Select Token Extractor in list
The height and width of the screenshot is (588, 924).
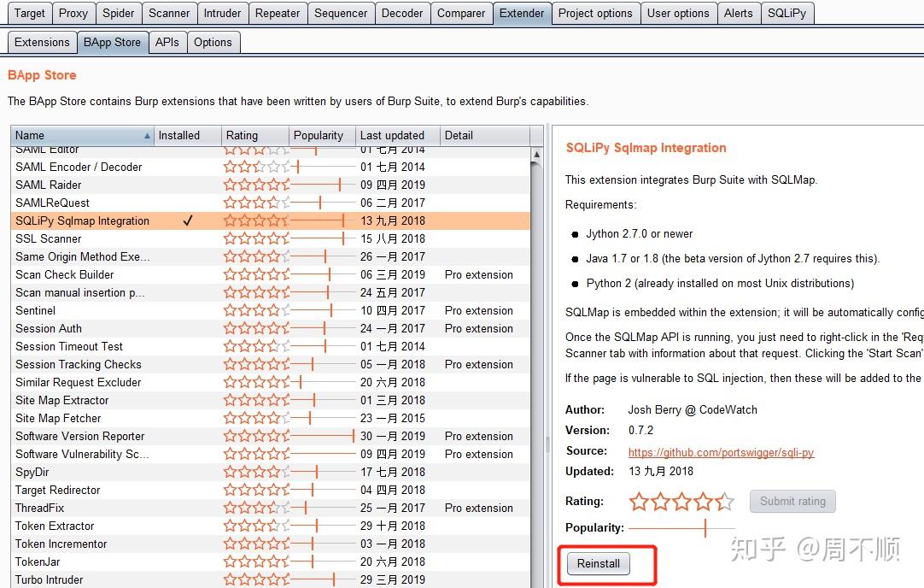[x=271, y=526]
